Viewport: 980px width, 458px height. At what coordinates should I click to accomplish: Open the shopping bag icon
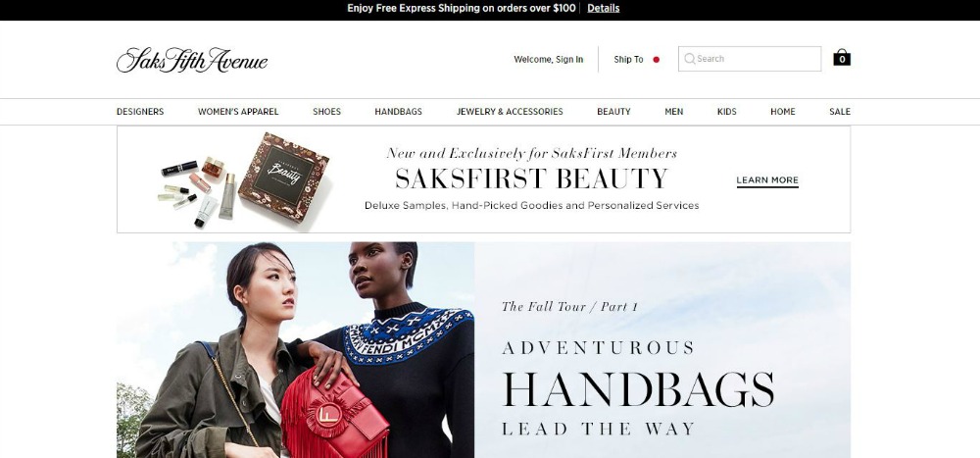pyautogui.click(x=841, y=58)
